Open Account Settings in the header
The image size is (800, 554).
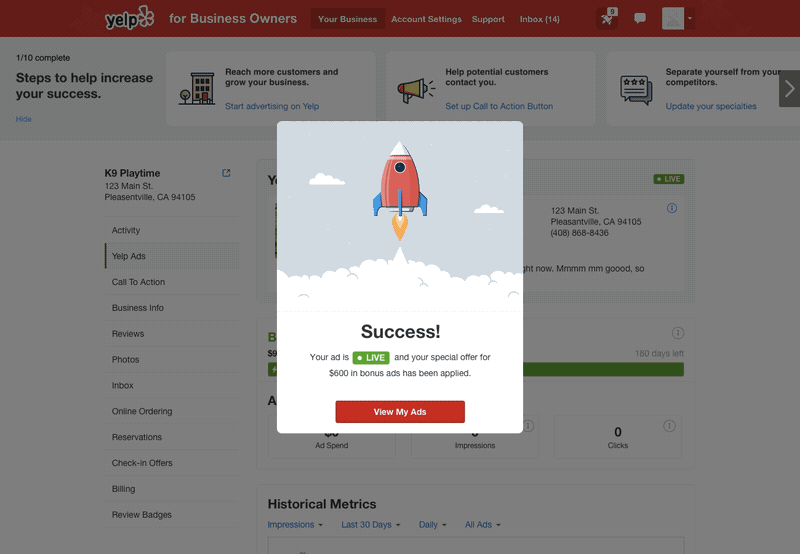click(x=426, y=19)
